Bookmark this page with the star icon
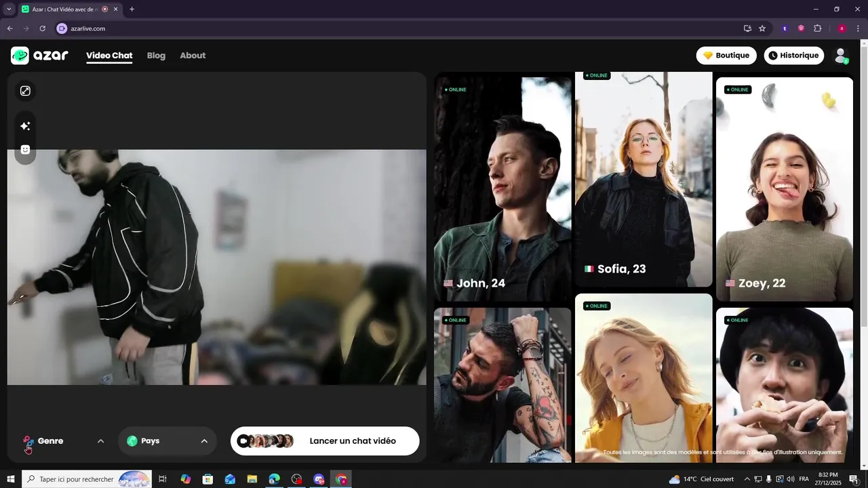868x488 pixels. [x=762, y=28]
